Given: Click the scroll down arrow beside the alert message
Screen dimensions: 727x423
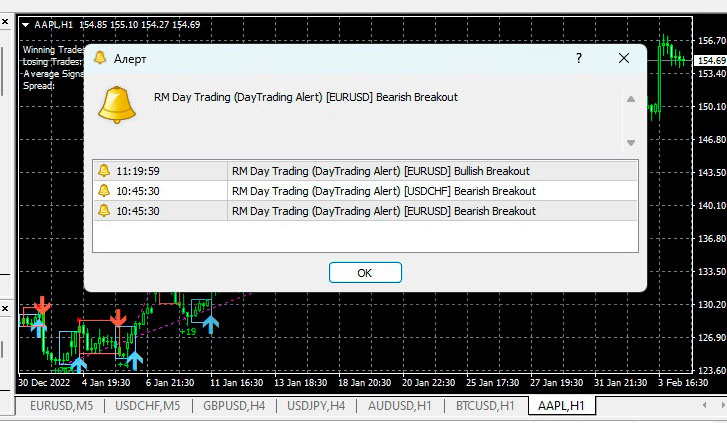Looking at the screenshot, I should coord(629,142).
